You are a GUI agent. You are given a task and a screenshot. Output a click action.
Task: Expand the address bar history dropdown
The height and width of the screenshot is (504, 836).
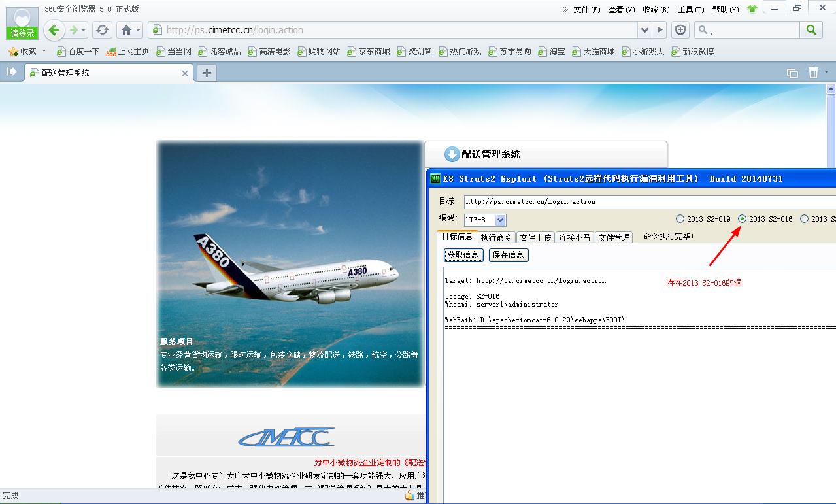coord(644,30)
